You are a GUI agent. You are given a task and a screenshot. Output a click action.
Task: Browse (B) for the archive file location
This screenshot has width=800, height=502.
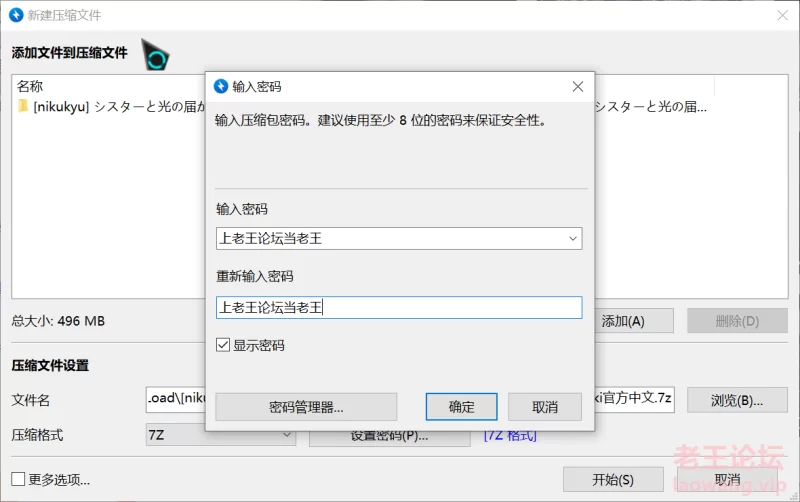(737, 400)
